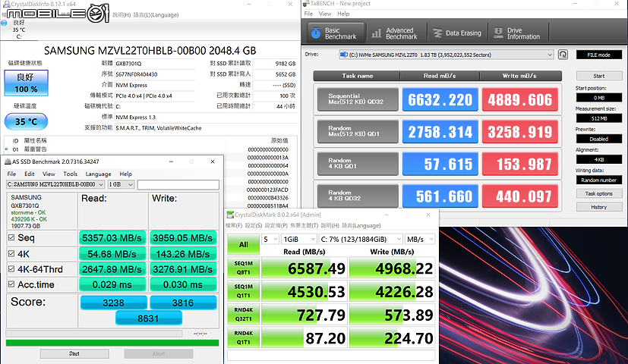Run RND4K Q1T1 test

point(244,337)
